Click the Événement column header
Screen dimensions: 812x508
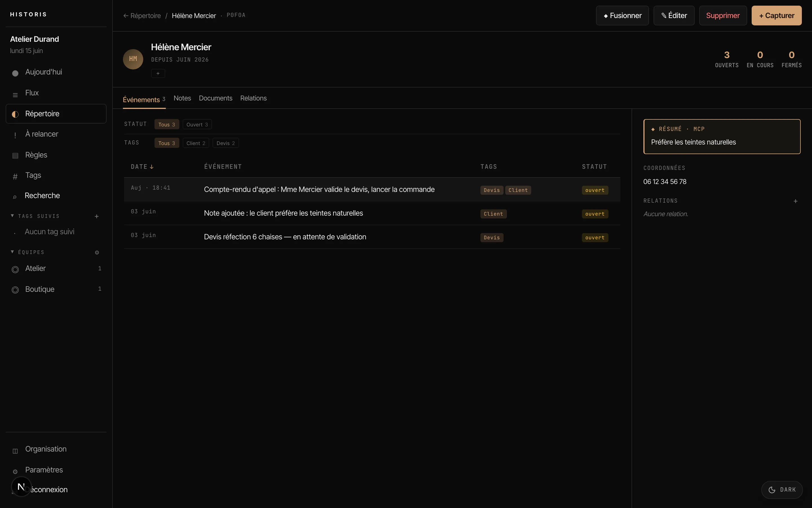pos(223,167)
